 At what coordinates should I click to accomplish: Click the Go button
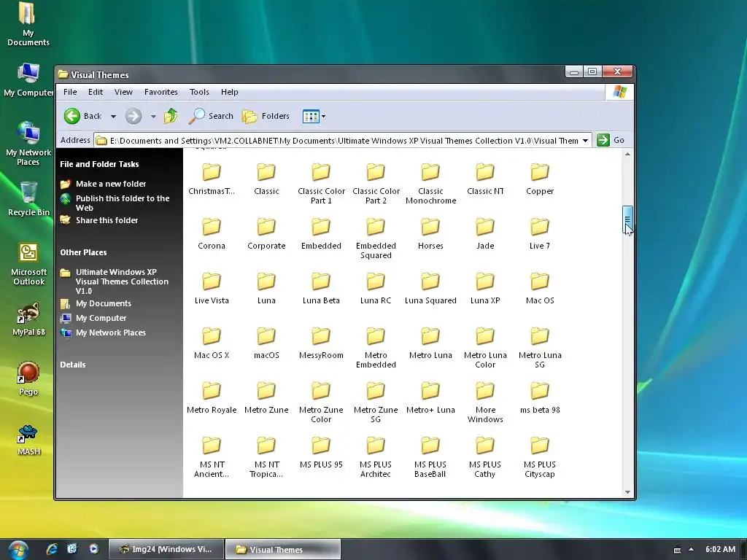[611, 140]
